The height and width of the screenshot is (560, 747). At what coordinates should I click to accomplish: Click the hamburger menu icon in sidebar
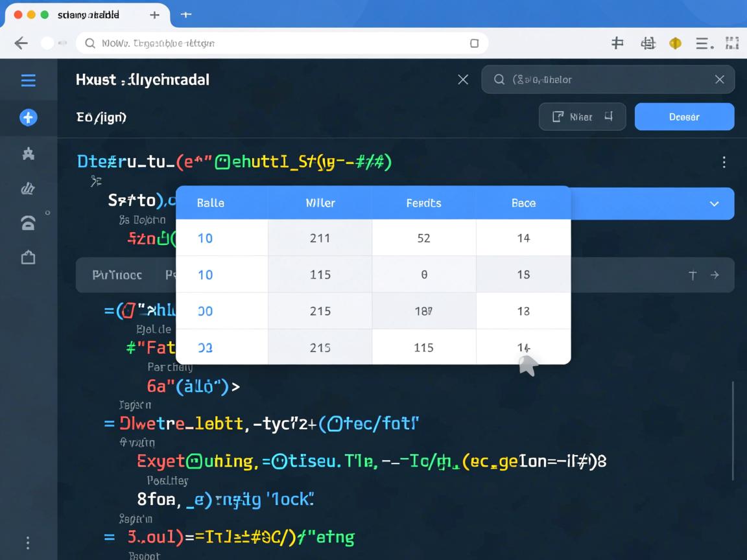[28, 80]
